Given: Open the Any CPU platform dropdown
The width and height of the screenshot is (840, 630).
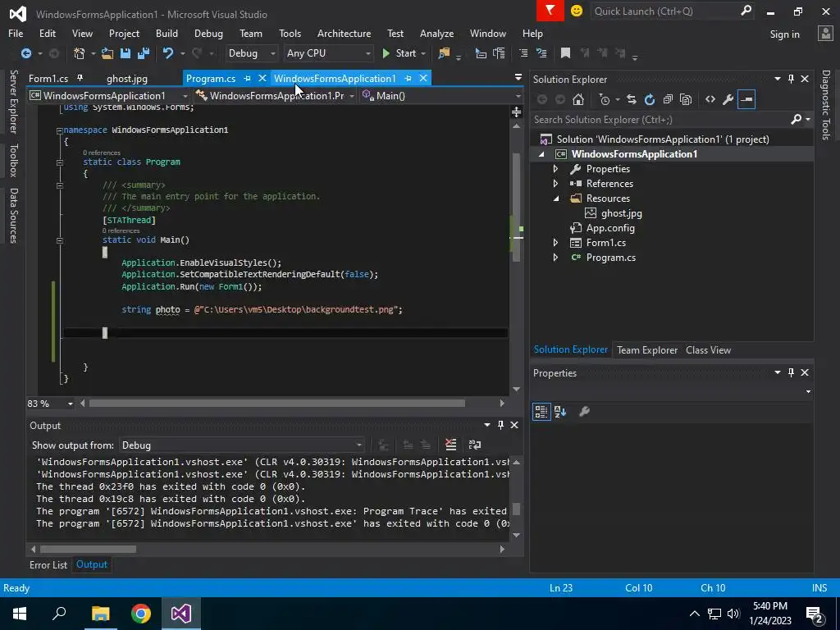Looking at the screenshot, I should (328, 53).
